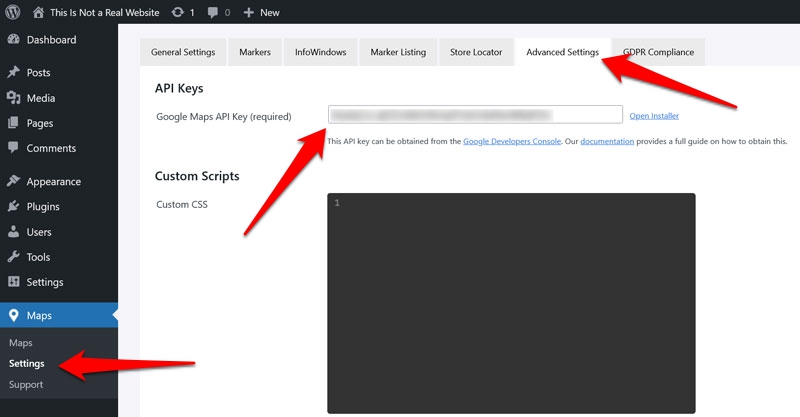Switch to the General Settings tab
800x417 pixels.
pos(183,52)
